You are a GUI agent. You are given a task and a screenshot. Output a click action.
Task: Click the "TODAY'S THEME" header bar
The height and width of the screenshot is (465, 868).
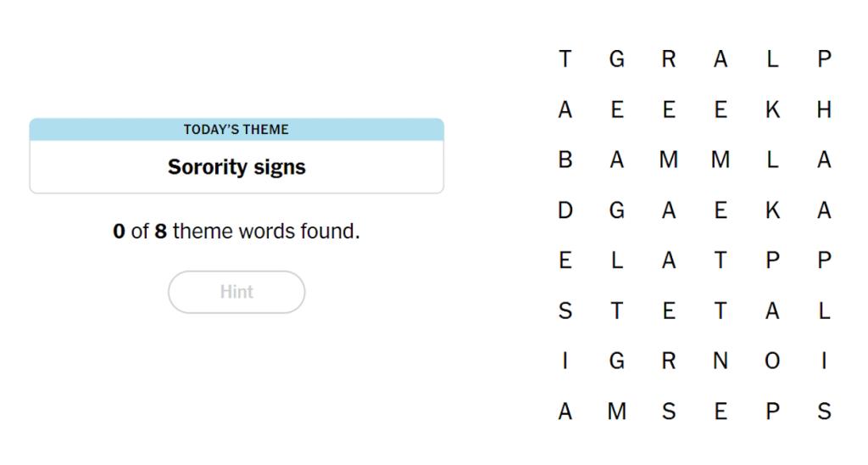pyautogui.click(x=236, y=130)
